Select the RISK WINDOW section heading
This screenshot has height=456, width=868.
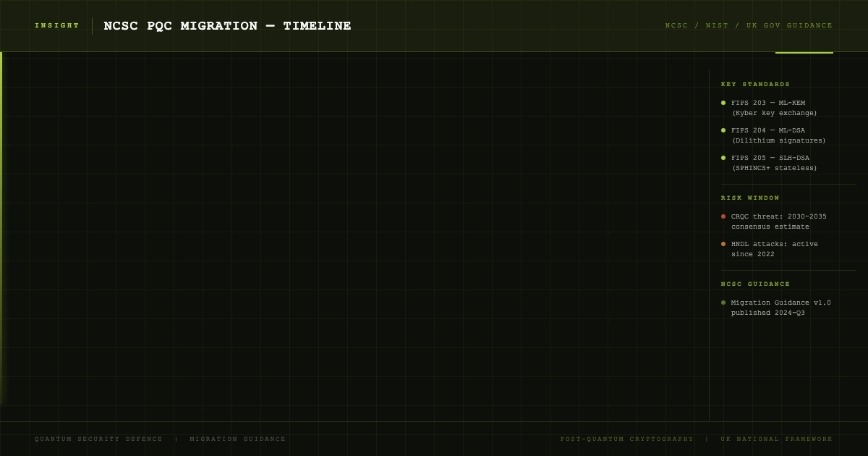pyautogui.click(x=751, y=198)
